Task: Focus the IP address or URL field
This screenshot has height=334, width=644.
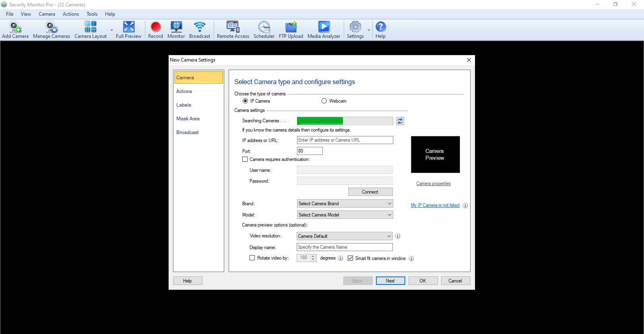Action: click(345, 140)
